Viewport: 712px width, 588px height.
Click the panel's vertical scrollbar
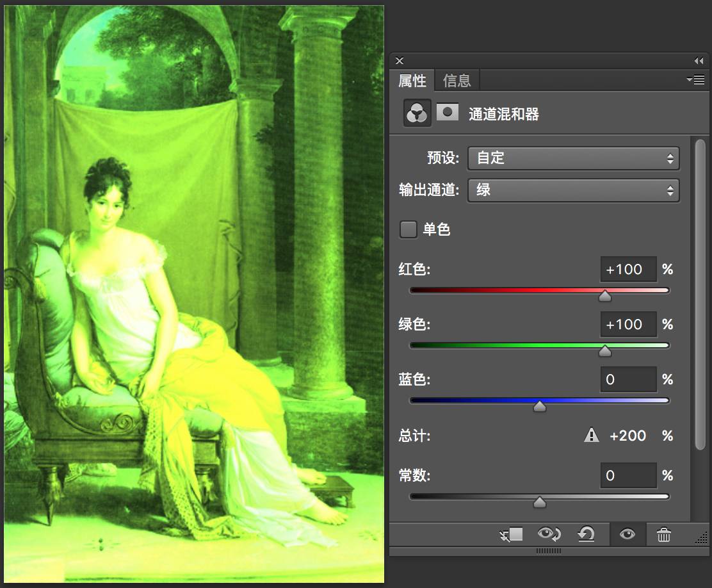coord(700,295)
